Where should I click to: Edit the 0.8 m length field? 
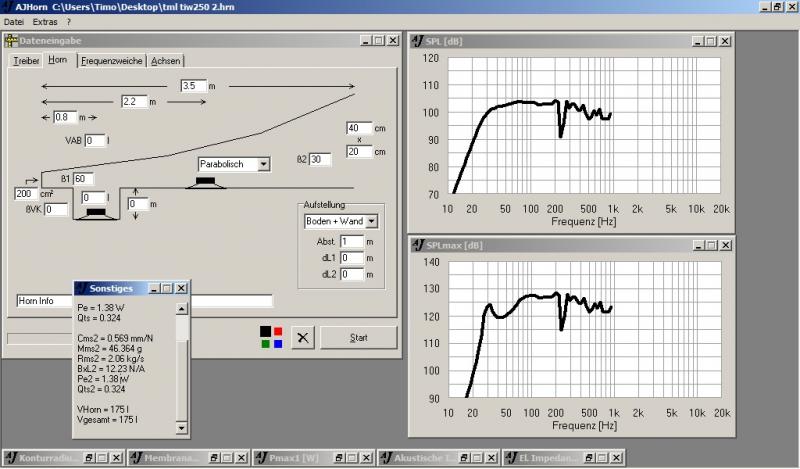(x=65, y=117)
